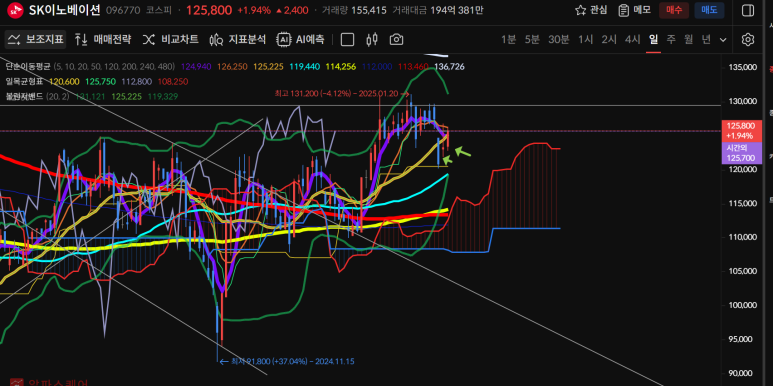773x386 pixels.
Task: Click the SK이노베이션 stock name
Action: pos(65,10)
